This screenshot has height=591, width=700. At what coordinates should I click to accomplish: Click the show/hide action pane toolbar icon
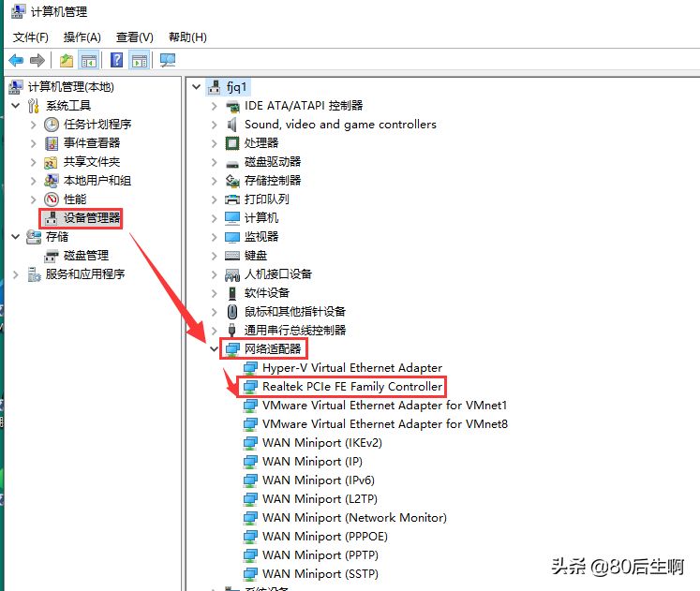tap(140, 60)
